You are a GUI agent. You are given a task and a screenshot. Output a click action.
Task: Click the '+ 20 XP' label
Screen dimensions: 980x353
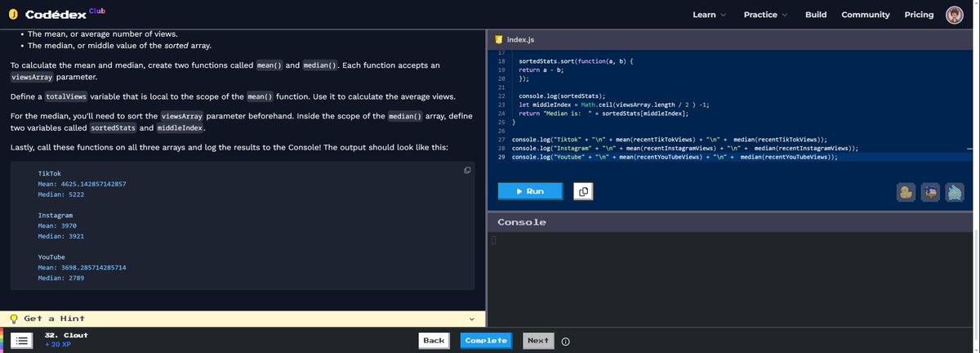(x=58, y=345)
